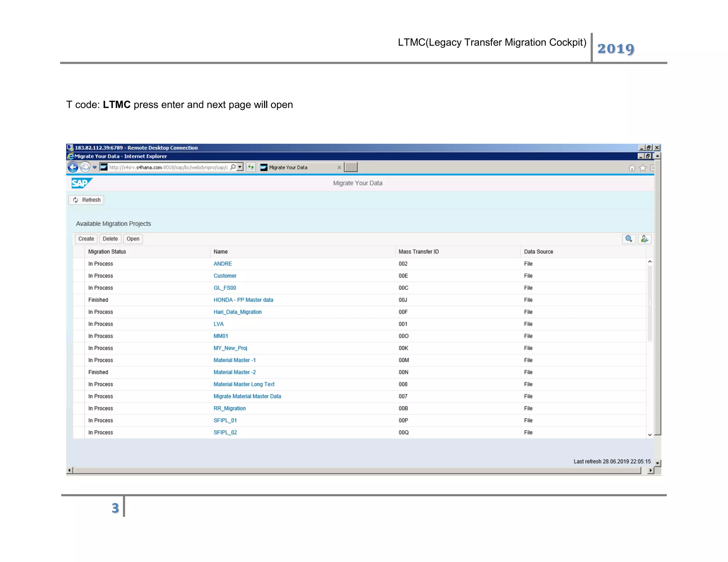Select the row selector for GL_FS00

coord(79,288)
